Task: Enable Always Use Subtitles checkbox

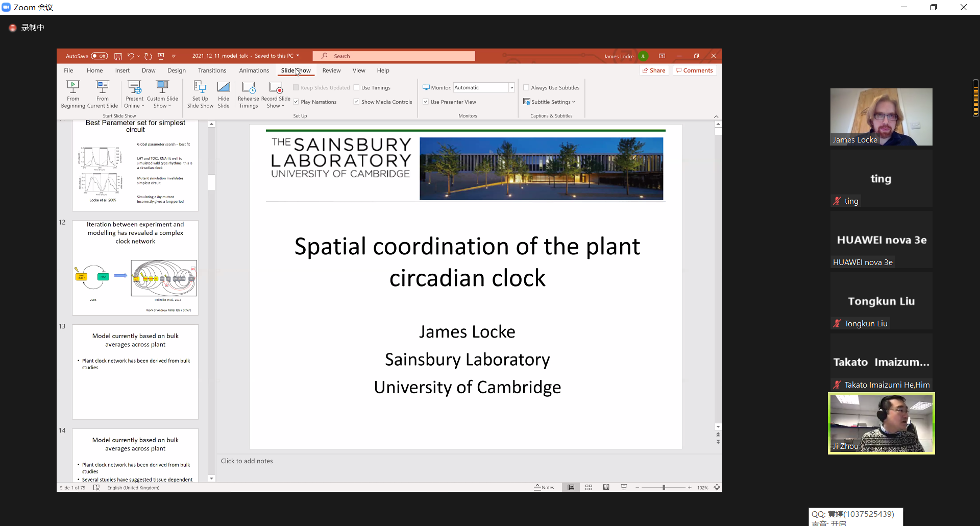Action: coord(526,88)
